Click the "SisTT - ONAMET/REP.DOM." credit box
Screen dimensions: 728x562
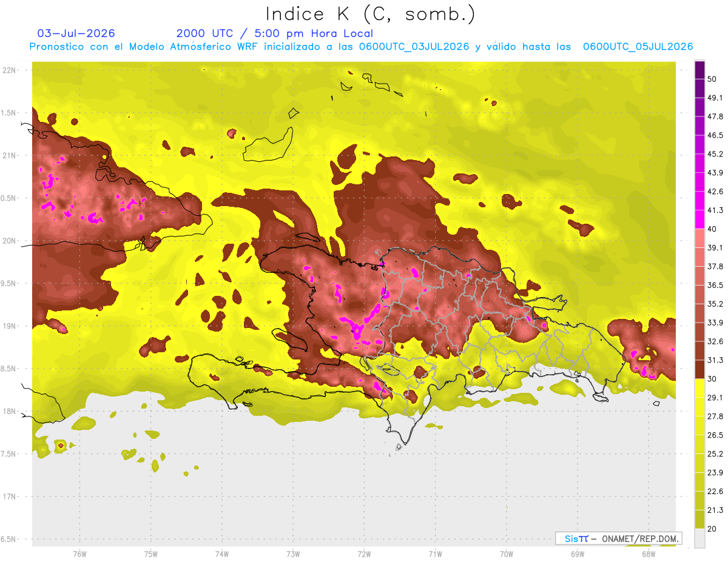[x=618, y=538]
